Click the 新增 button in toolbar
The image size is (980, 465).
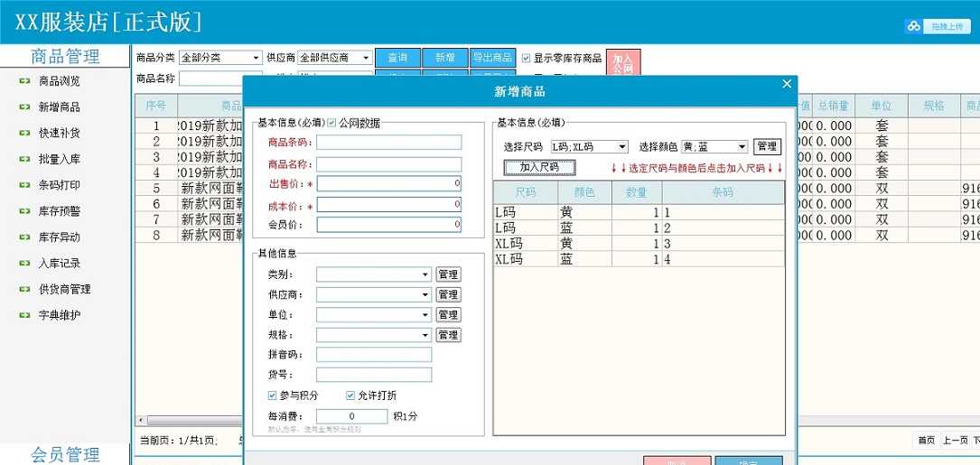point(445,58)
